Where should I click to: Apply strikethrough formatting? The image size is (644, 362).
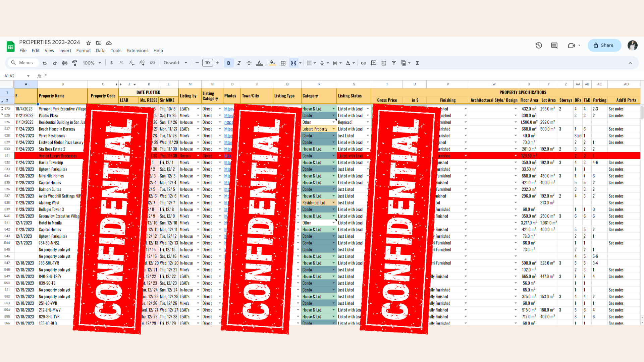pyautogui.click(x=249, y=63)
